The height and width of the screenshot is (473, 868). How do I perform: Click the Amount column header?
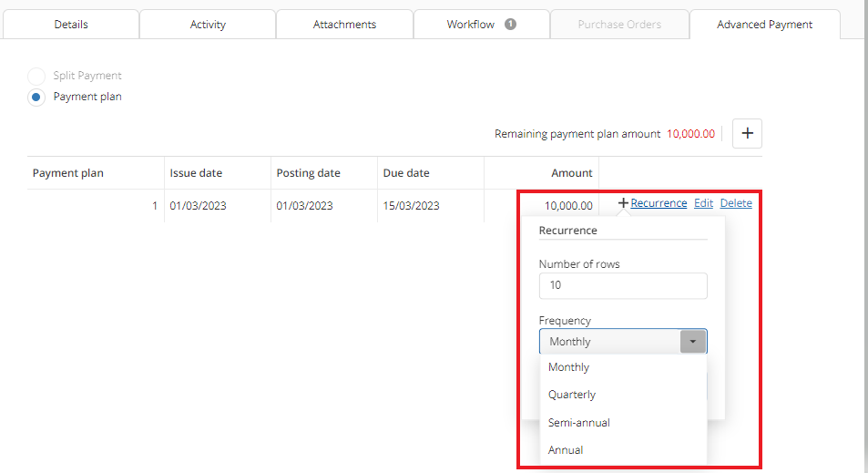(571, 173)
